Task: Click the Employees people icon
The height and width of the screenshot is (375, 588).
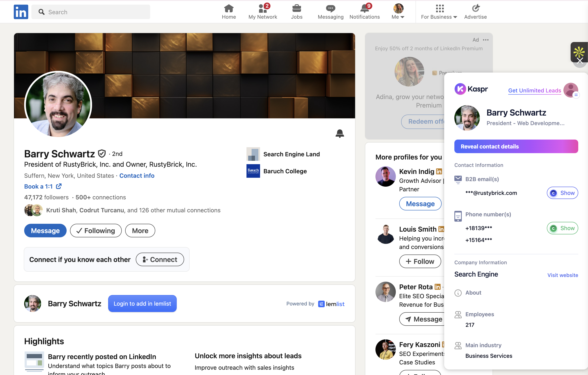Action: [458, 315]
